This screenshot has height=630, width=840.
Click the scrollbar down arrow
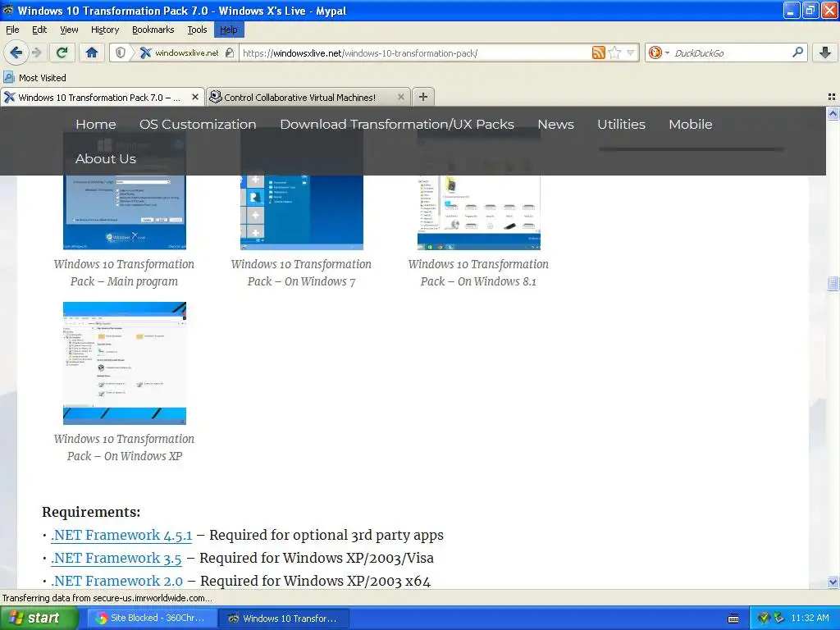click(x=833, y=582)
